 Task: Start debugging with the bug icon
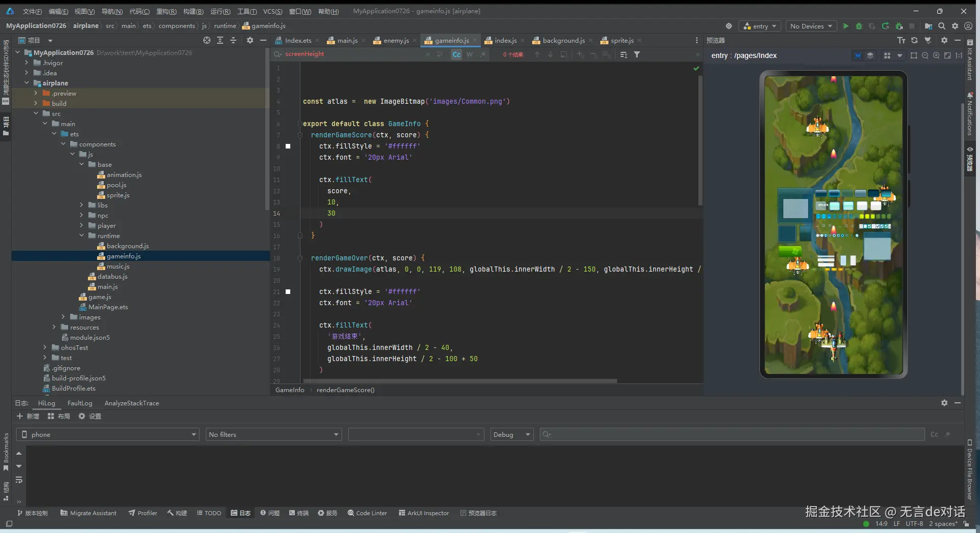tap(859, 26)
